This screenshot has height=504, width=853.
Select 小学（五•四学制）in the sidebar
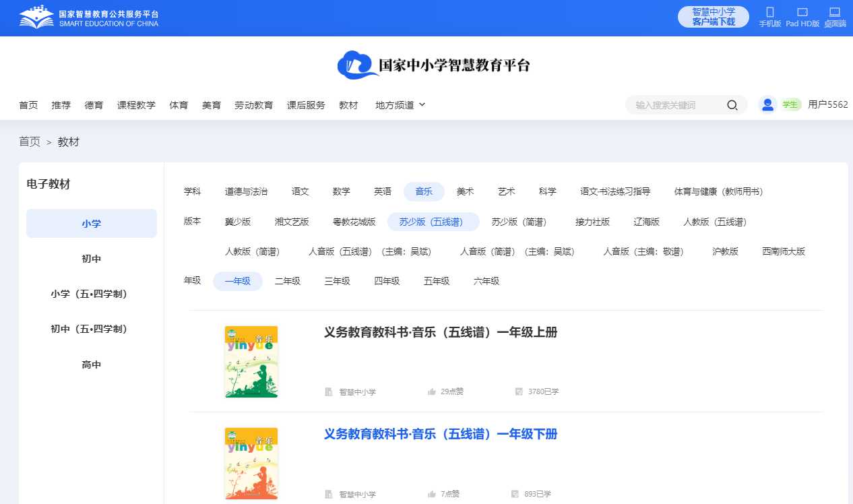(x=92, y=294)
